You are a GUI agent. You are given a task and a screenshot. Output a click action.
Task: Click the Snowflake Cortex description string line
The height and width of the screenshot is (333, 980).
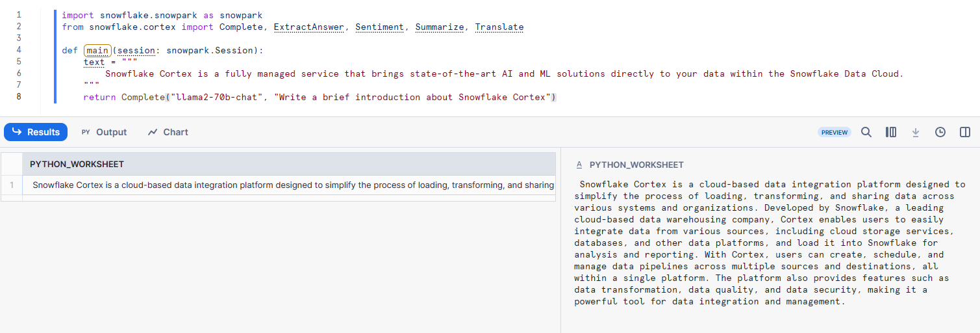coord(504,73)
